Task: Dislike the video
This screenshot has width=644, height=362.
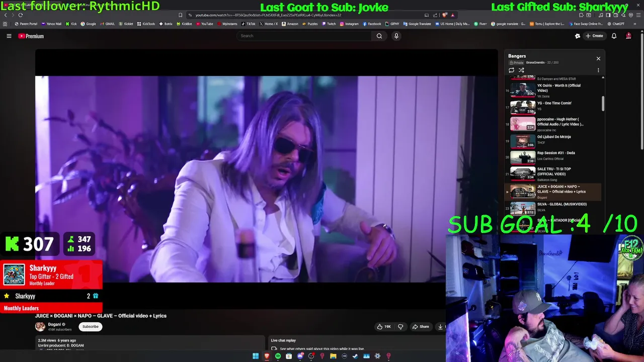Action: (400, 327)
